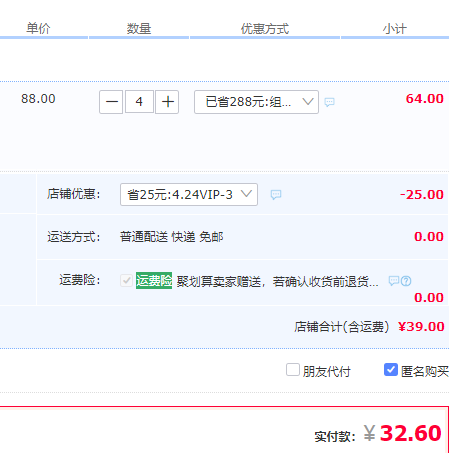
Task: Uncheck the 匿名购买 checkbox
Action: [x=391, y=370]
